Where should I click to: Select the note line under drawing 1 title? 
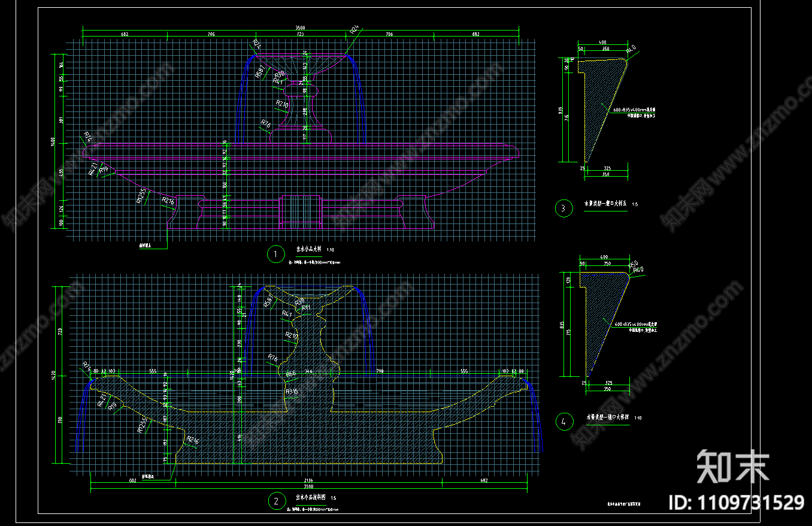click(x=314, y=262)
